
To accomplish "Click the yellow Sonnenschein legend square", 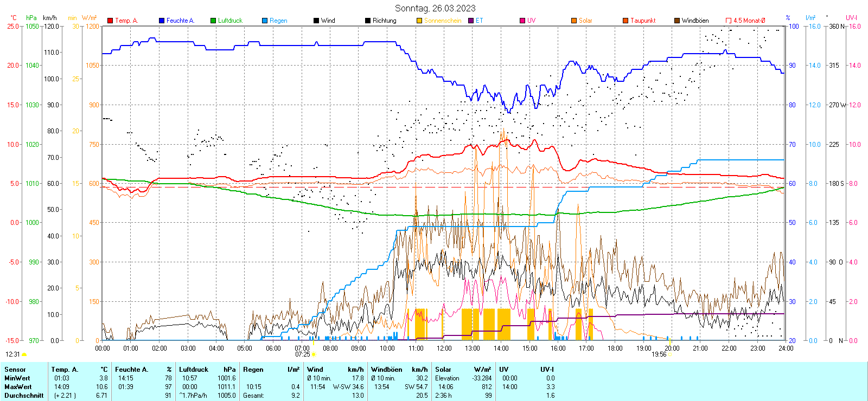I will click(419, 21).
